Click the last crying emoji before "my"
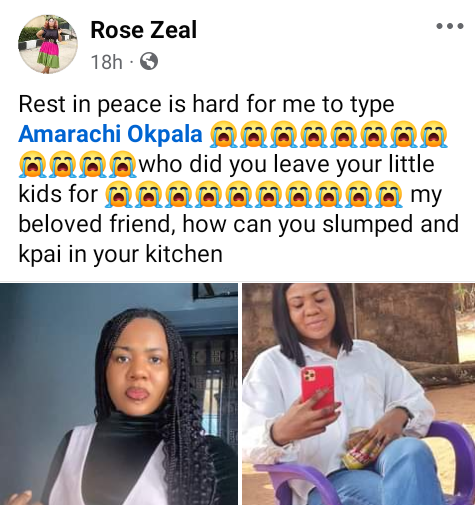Screen dimensions: 475x505 [x=389, y=194]
